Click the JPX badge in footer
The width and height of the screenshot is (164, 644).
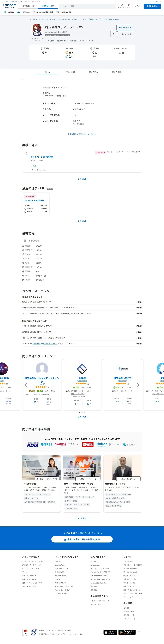click(x=26, y=632)
